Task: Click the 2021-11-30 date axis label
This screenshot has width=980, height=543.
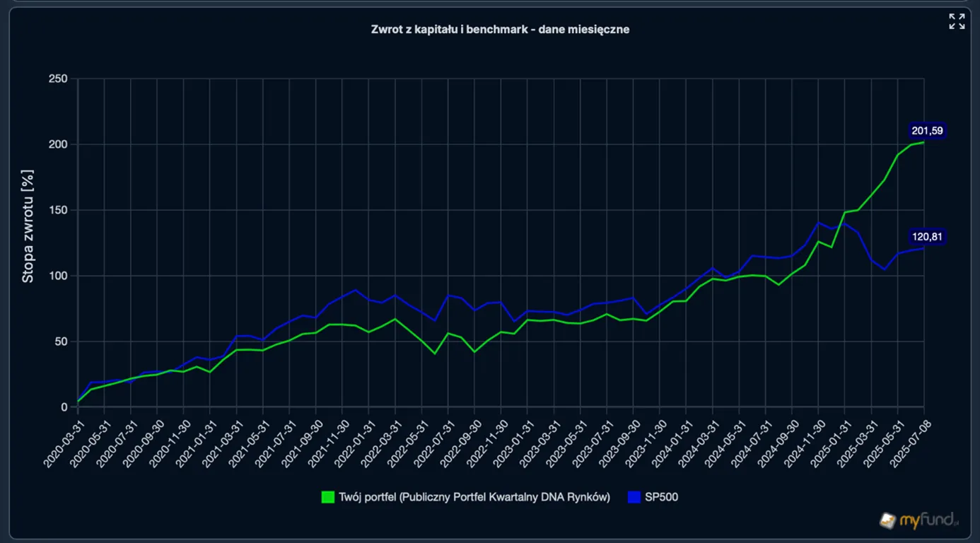Action: [x=325, y=440]
